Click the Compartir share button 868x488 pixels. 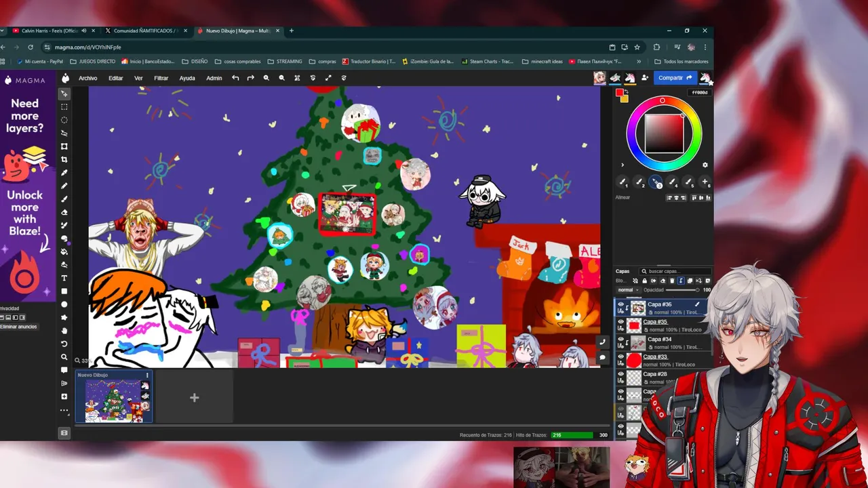675,78
